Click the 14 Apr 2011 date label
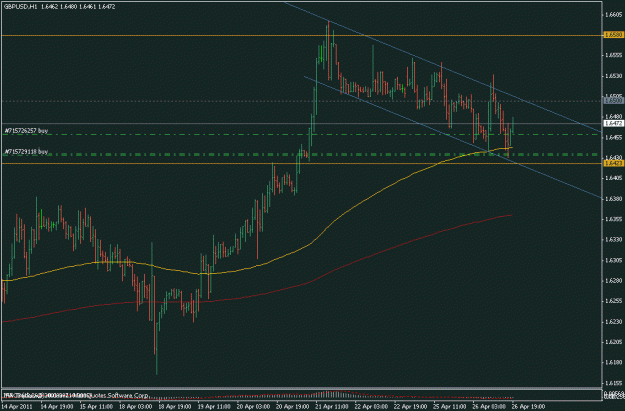The height and width of the screenshot is (411, 625). 16,407
